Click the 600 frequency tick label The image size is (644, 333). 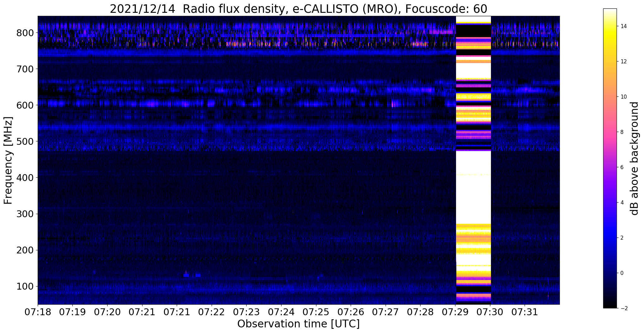point(25,105)
